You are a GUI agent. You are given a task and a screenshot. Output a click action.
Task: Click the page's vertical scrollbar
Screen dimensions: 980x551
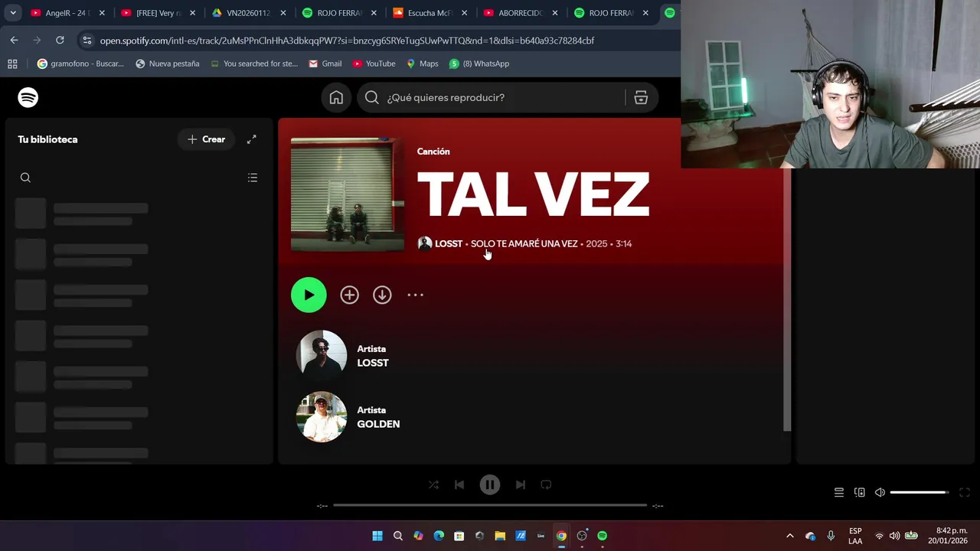click(x=786, y=298)
